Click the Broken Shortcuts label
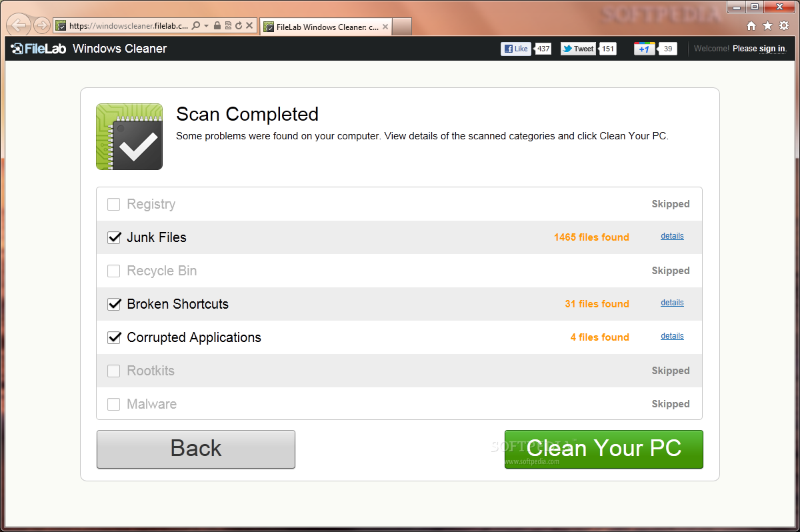Image resolution: width=800 pixels, height=532 pixels. pos(177,304)
